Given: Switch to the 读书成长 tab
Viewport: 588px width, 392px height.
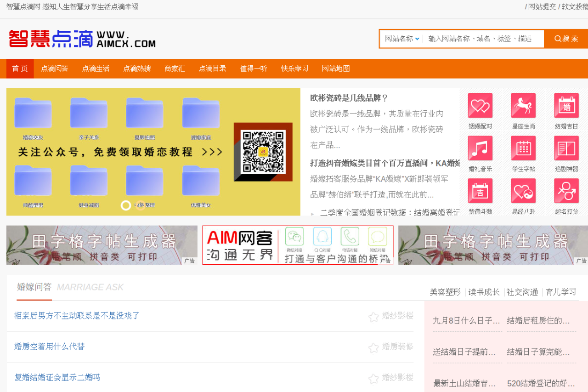Looking at the screenshot, I should pos(484,292).
